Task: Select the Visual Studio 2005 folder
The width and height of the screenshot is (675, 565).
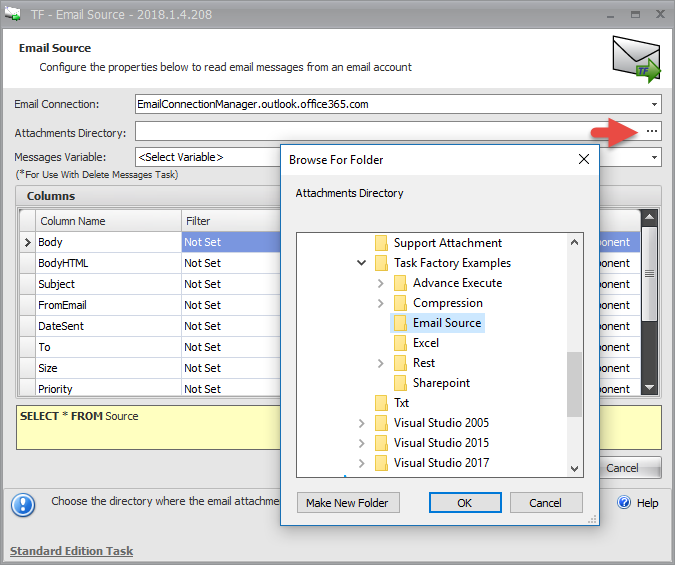Action: (441, 423)
